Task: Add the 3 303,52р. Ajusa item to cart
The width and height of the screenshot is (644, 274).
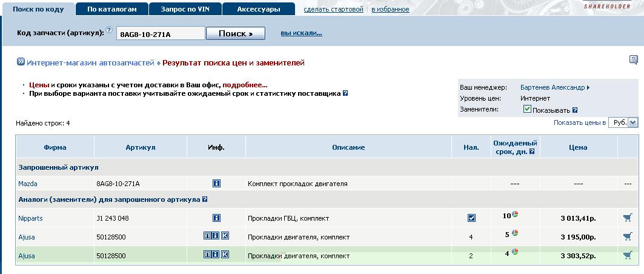Action: pos(627,255)
